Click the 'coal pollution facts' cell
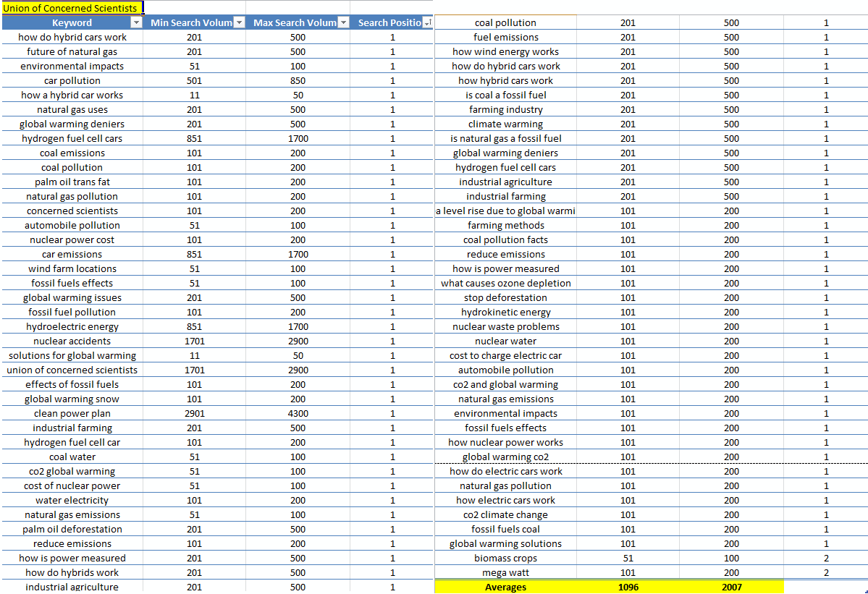This screenshot has height=594, width=868. click(x=505, y=239)
